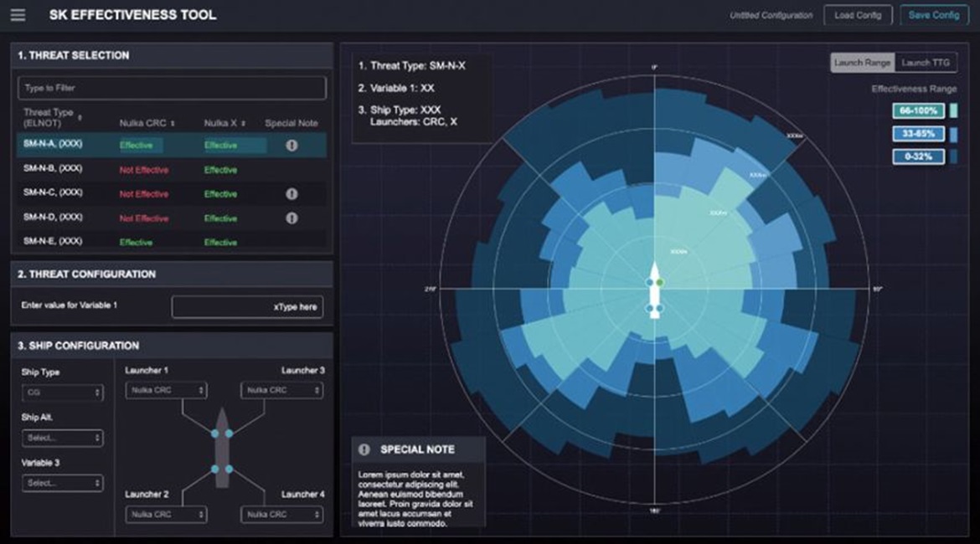Click the 33-65% blue color swatch
This screenshot has width=980, height=544.
coord(954,134)
